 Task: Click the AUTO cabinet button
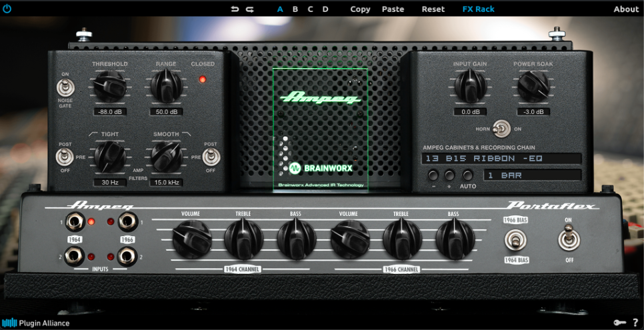click(467, 175)
